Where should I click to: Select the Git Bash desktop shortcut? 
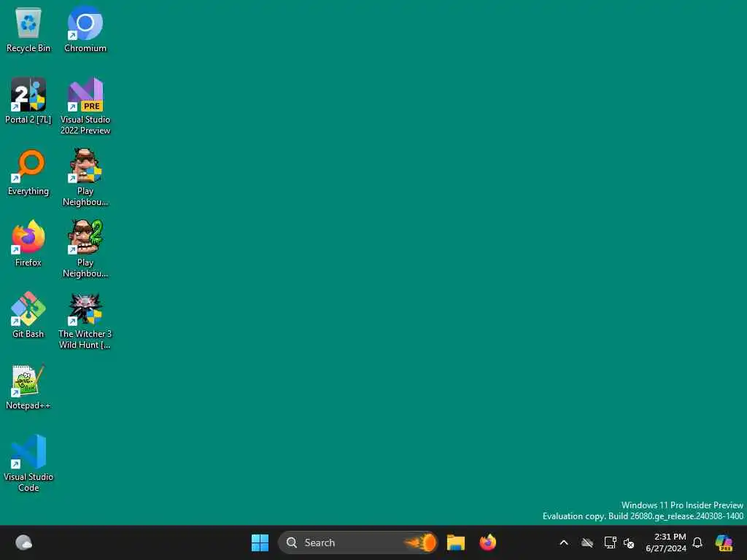(28, 315)
